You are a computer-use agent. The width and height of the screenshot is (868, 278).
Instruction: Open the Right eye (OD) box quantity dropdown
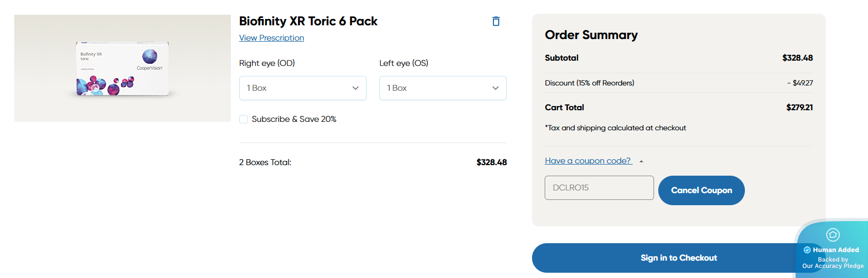point(303,88)
